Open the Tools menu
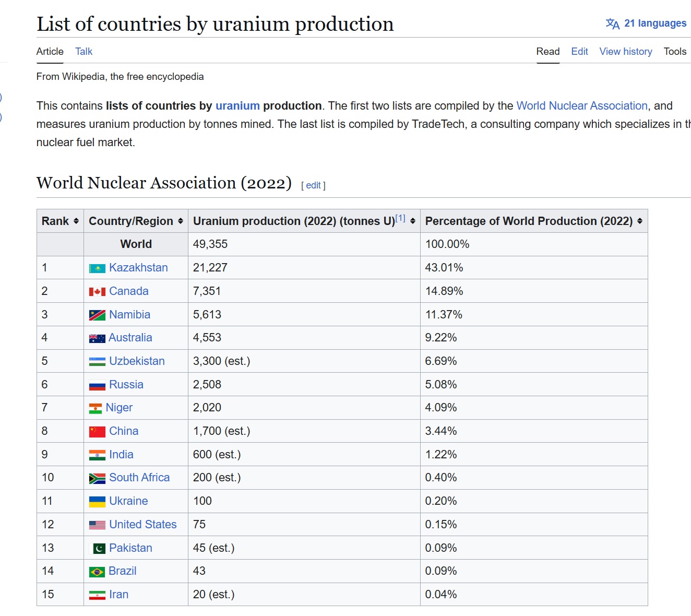The image size is (691, 616). pyautogui.click(x=675, y=52)
